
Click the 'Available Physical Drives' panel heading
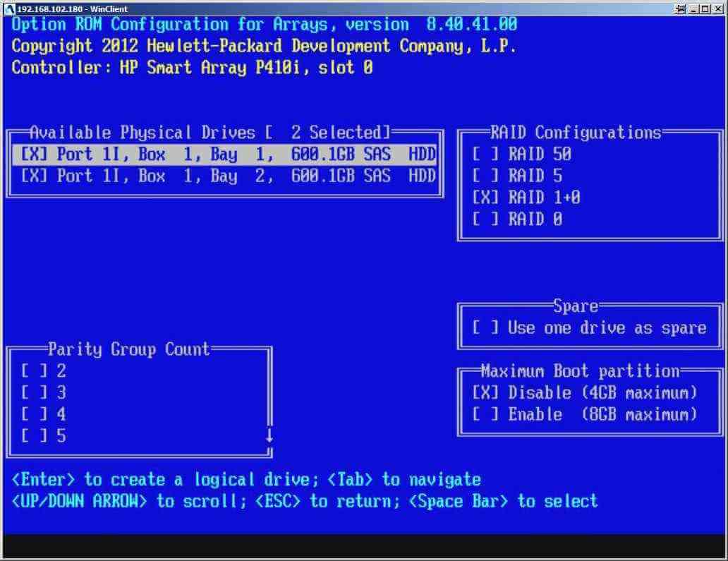tap(210, 133)
